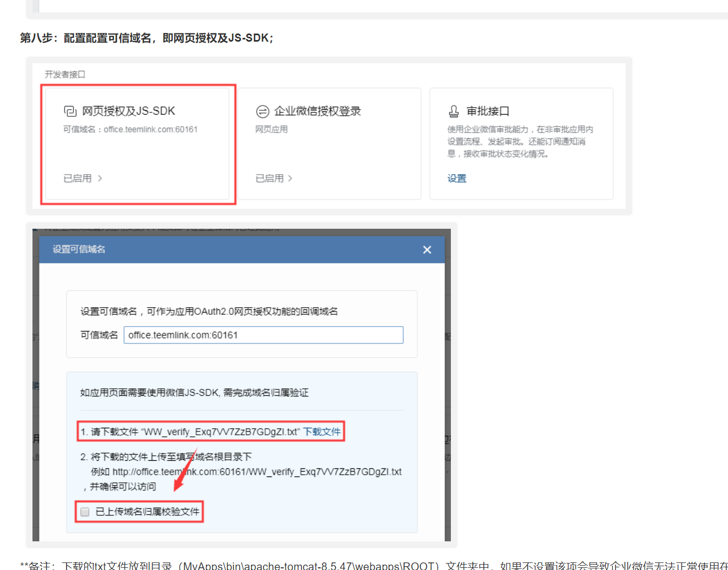728x570 pixels.
Task: Click the 设置 link in 审批接口 card
Action: [457, 178]
